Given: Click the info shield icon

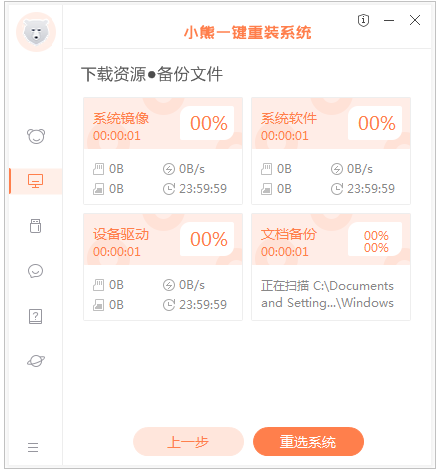Looking at the screenshot, I should [x=363, y=21].
